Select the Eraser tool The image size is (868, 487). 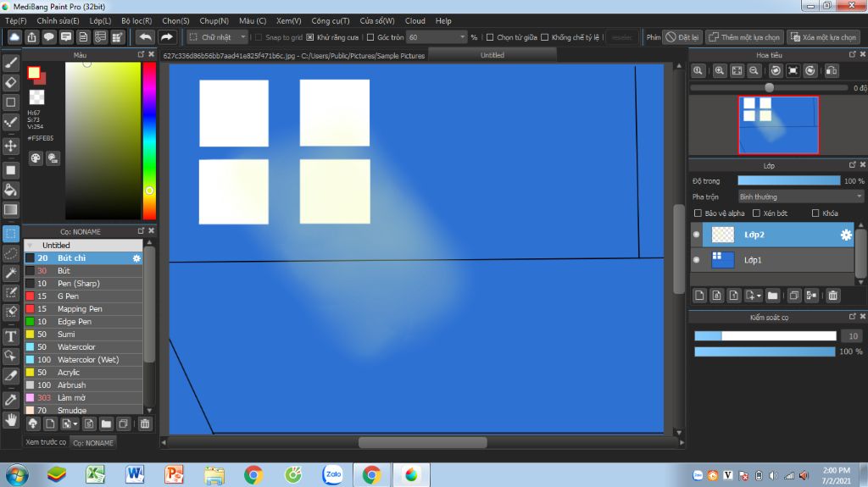coord(10,82)
